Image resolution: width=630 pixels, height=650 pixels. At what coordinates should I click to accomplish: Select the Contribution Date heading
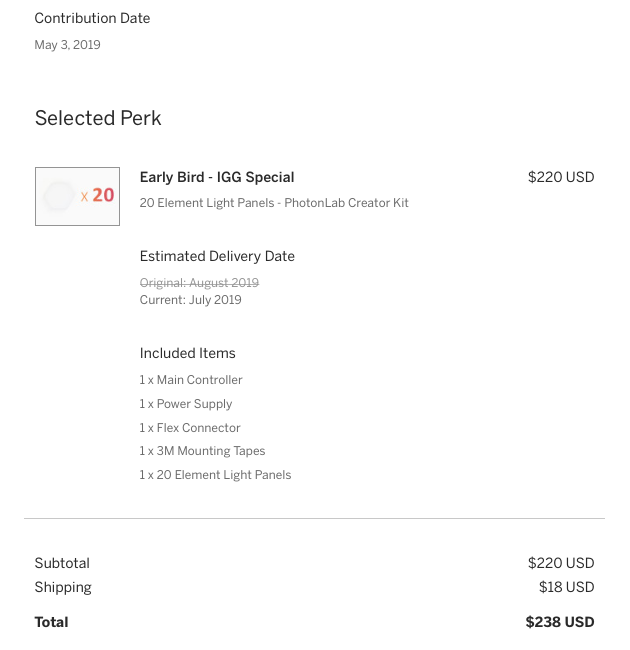tap(92, 18)
